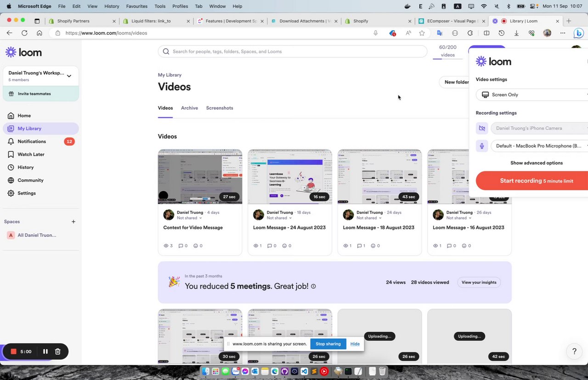Screen dimensions: 588x380
Task: Select the Videos tab
Action: pos(165,108)
